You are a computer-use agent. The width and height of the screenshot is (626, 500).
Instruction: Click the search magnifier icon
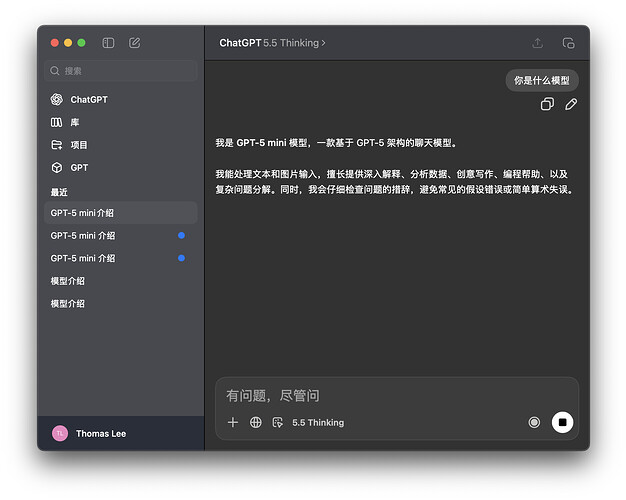[x=55, y=71]
